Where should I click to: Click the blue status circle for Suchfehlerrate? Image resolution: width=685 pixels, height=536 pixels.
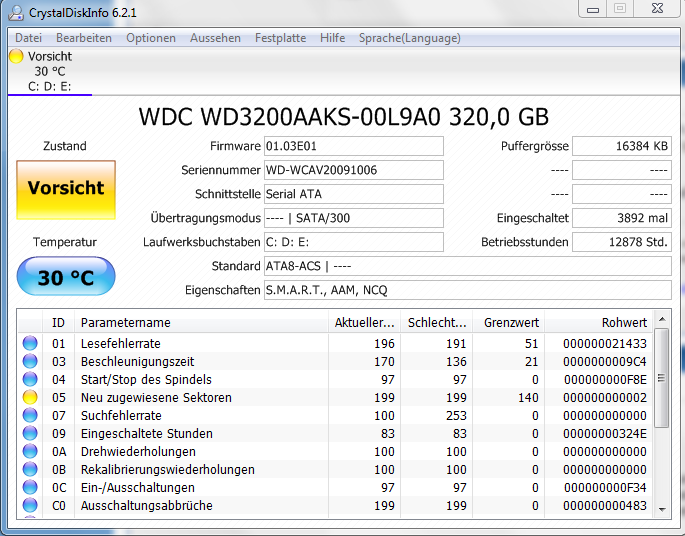(30, 415)
